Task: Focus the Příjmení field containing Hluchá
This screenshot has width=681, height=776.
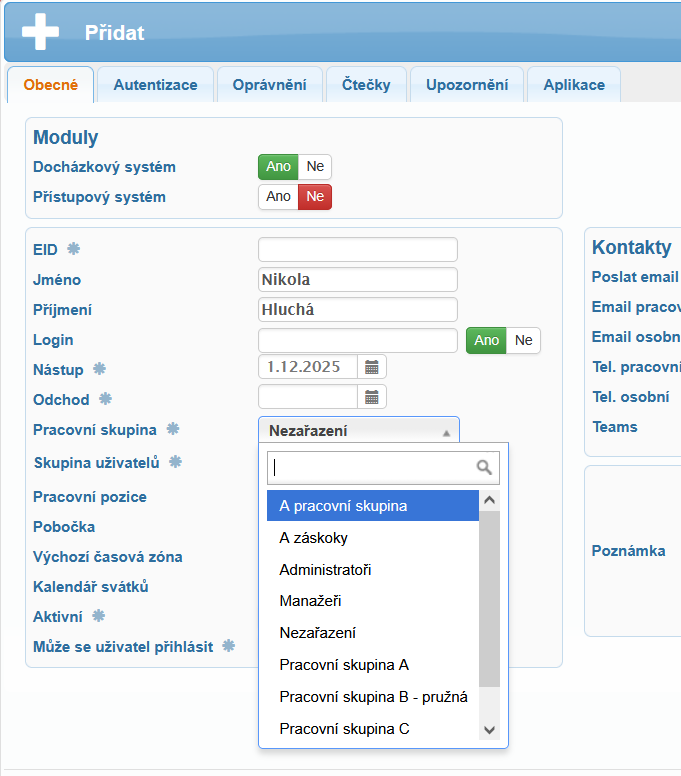Action: click(x=357, y=310)
